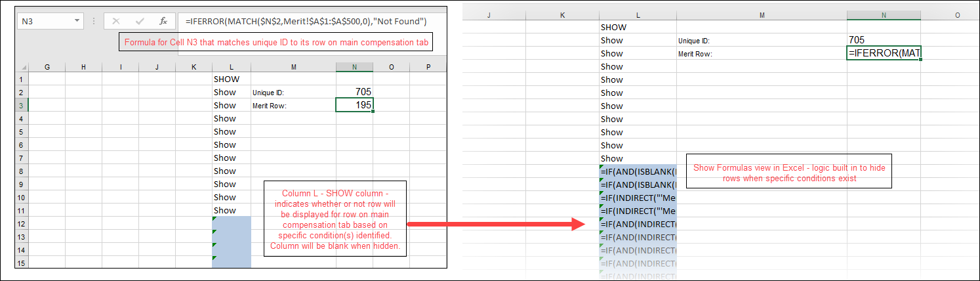
Task: Click the =IFERROR(MAT cell in right view
Action: click(x=883, y=53)
